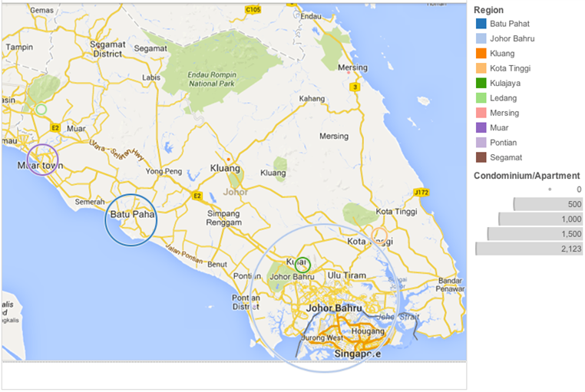
Task: Select the small green Kulajaya circle marker
Action: (x=302, y=265)
